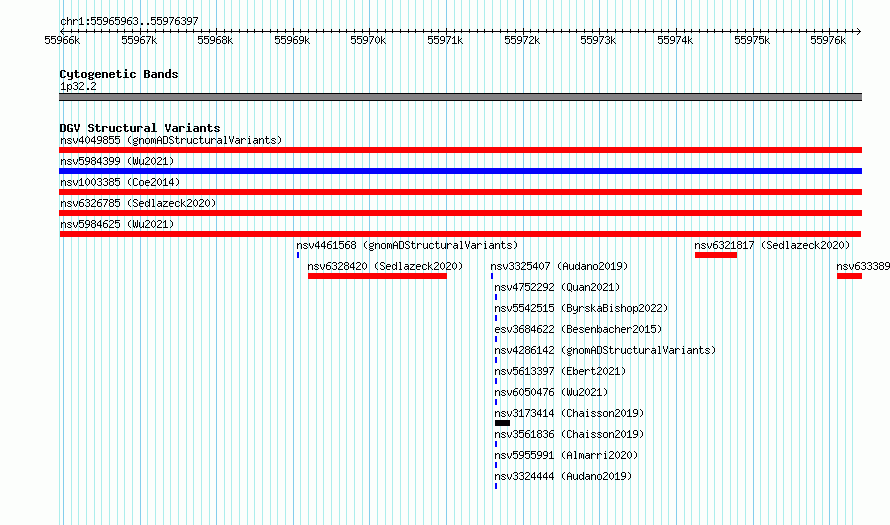Click the 55975k ruler label
This screenshot has height=525, width=890.
[x=752, y=40]
